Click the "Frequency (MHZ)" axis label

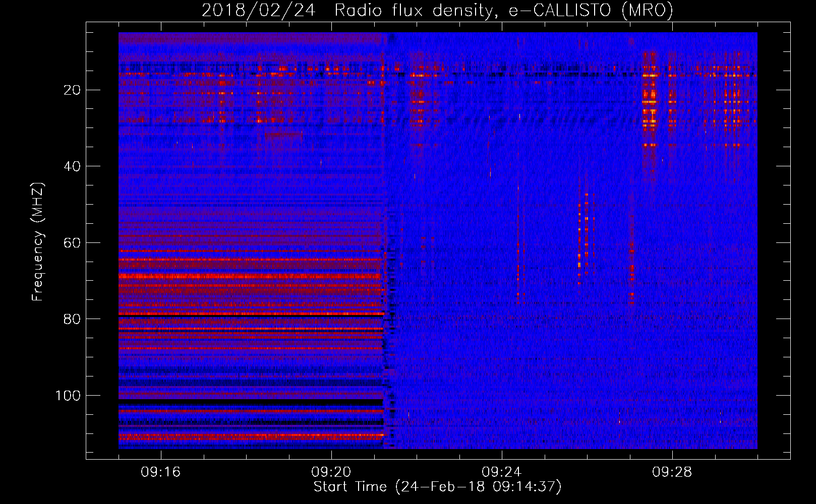click(x=38, y=242)
